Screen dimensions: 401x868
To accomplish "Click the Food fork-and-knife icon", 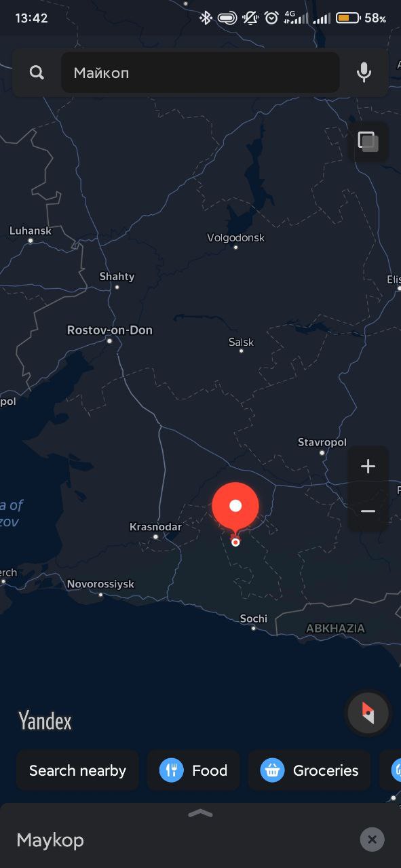I will (x=172, y=770).
